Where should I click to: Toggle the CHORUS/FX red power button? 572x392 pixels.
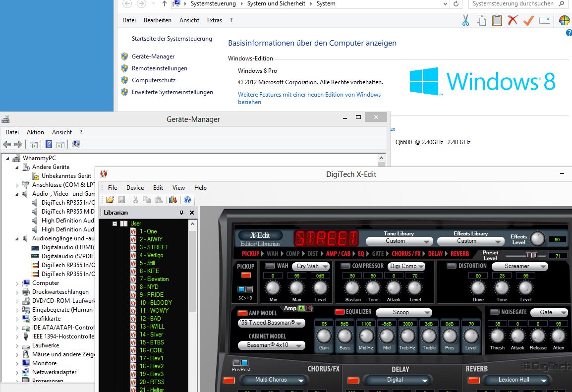(229, 380)
